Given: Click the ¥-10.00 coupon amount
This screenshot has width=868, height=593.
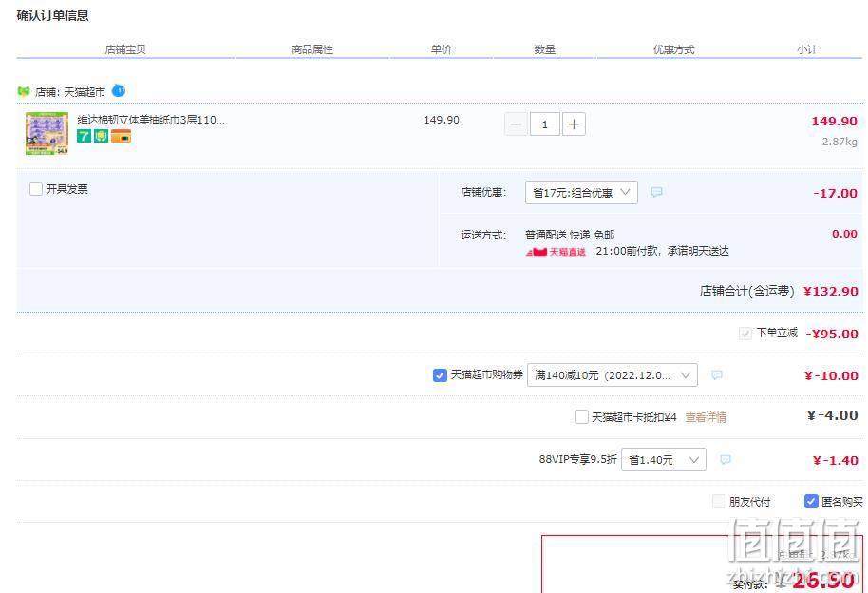Looking at the screenshot, I should click(x=831, y=375).
